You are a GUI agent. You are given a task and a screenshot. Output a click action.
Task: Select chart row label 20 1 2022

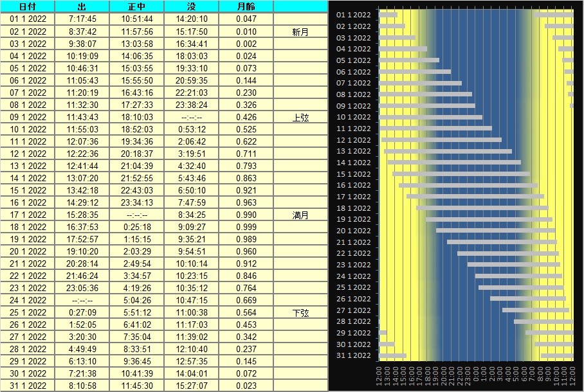tap(354, 231)
